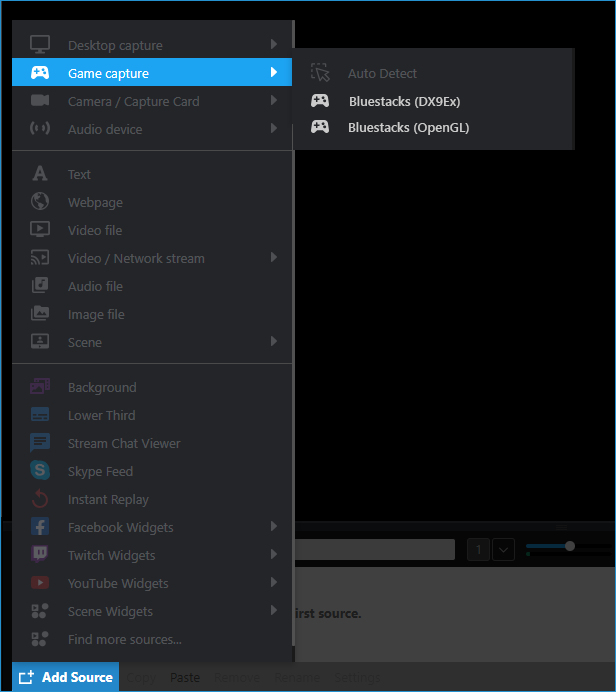
Task: Select the Audio file source entry
Action: coord(152,286)
